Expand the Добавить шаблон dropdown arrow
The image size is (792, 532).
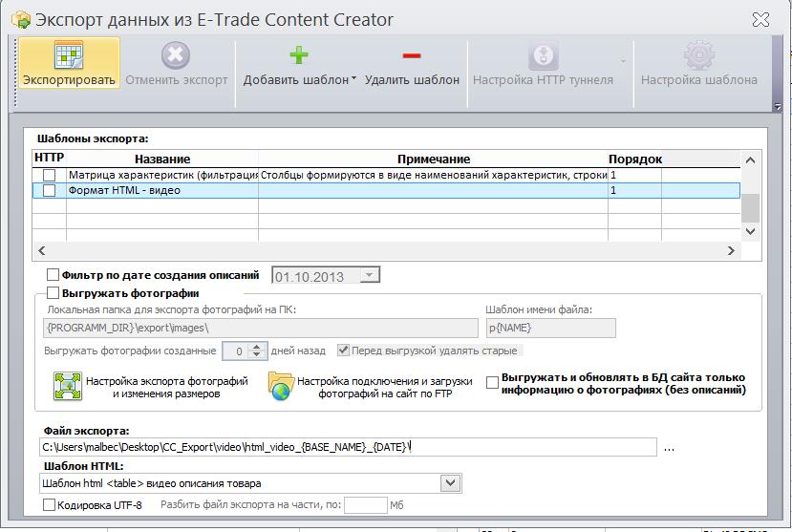353,78
